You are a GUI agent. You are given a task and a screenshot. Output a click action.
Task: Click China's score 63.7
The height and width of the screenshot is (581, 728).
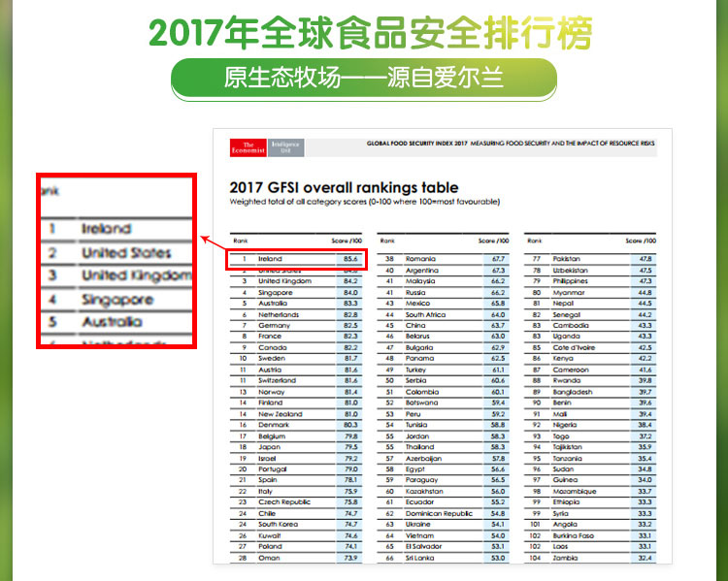(x=498, y=325)
